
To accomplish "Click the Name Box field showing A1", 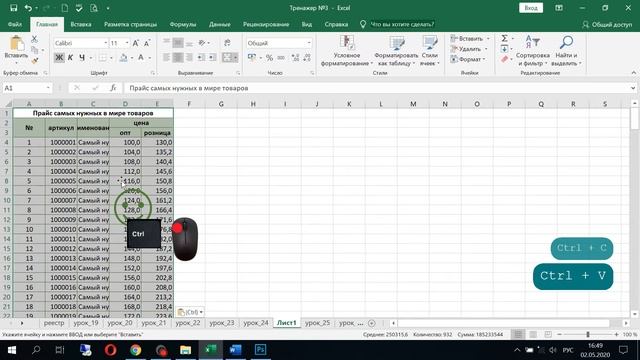I will (24, 88).
